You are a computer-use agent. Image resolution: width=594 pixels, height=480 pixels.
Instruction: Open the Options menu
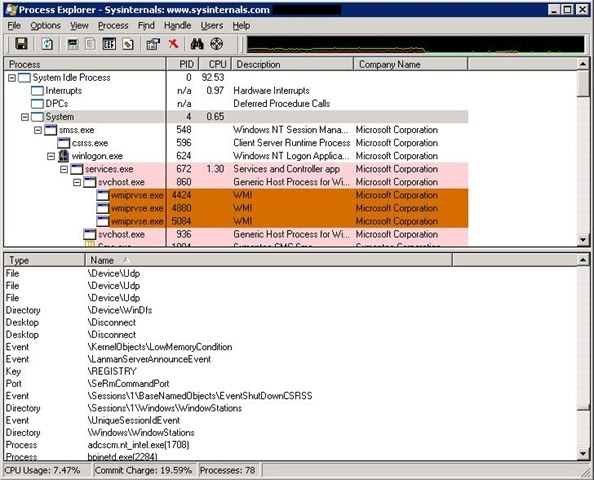tap(45, 25)
